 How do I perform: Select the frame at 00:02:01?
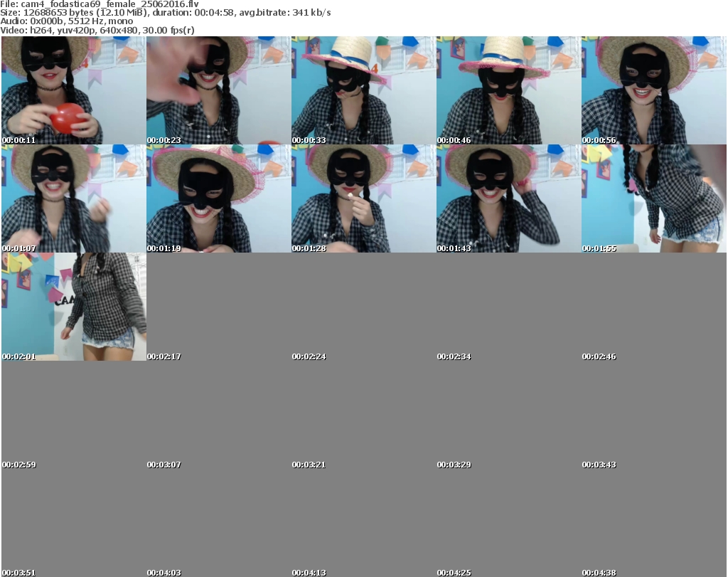(74, 307)
